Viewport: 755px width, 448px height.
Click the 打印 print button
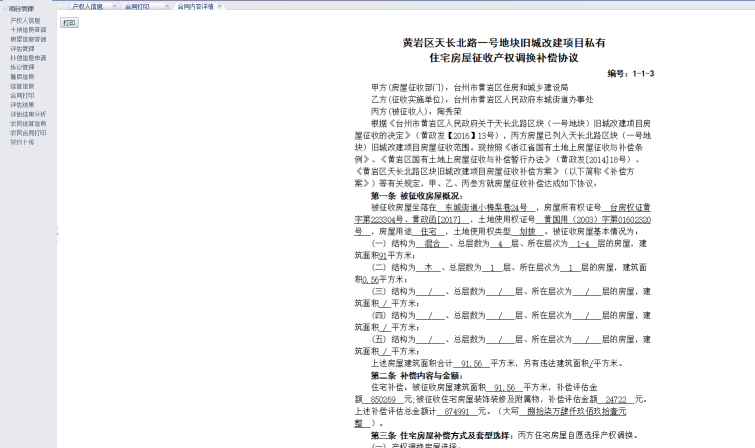click(69, 23)
